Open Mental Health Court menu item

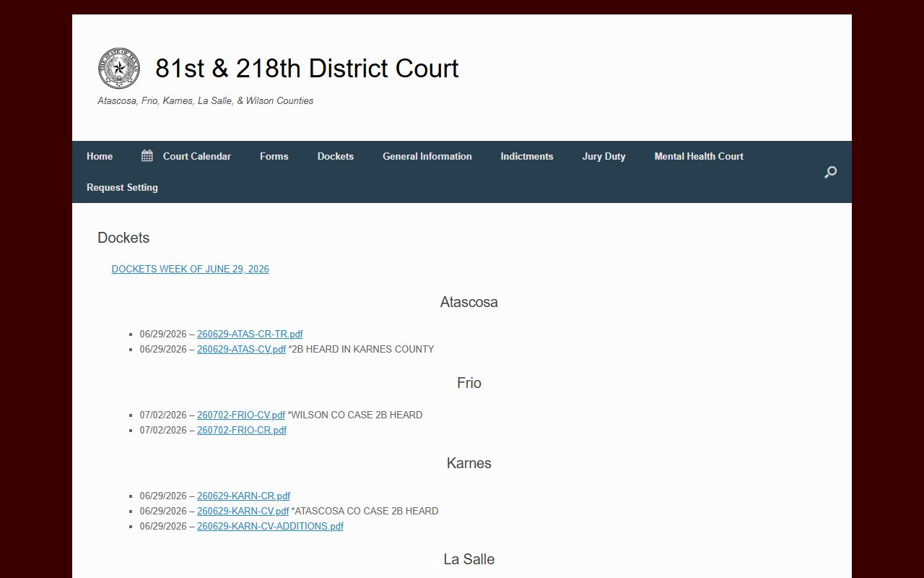699,156
